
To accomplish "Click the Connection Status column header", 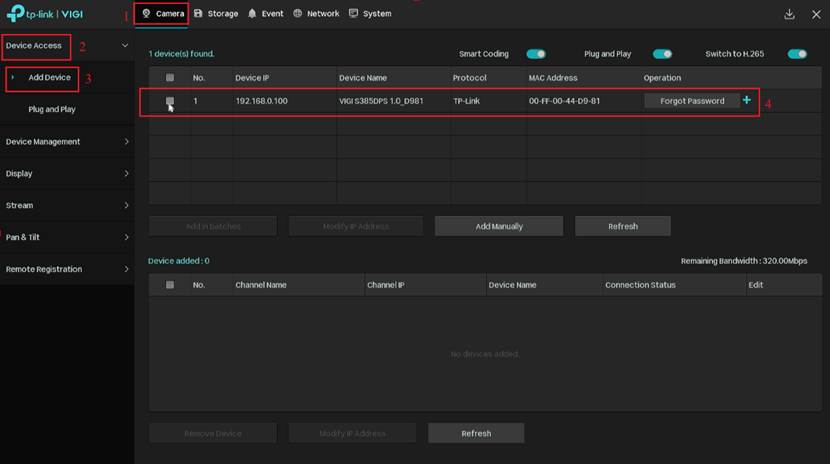I will pyautogui.click(x=640, y=285).
